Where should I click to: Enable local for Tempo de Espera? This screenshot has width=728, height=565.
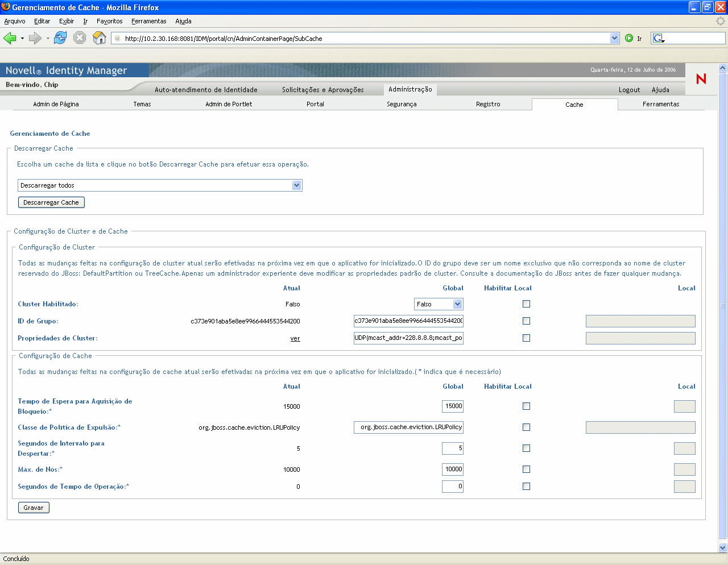526,406
